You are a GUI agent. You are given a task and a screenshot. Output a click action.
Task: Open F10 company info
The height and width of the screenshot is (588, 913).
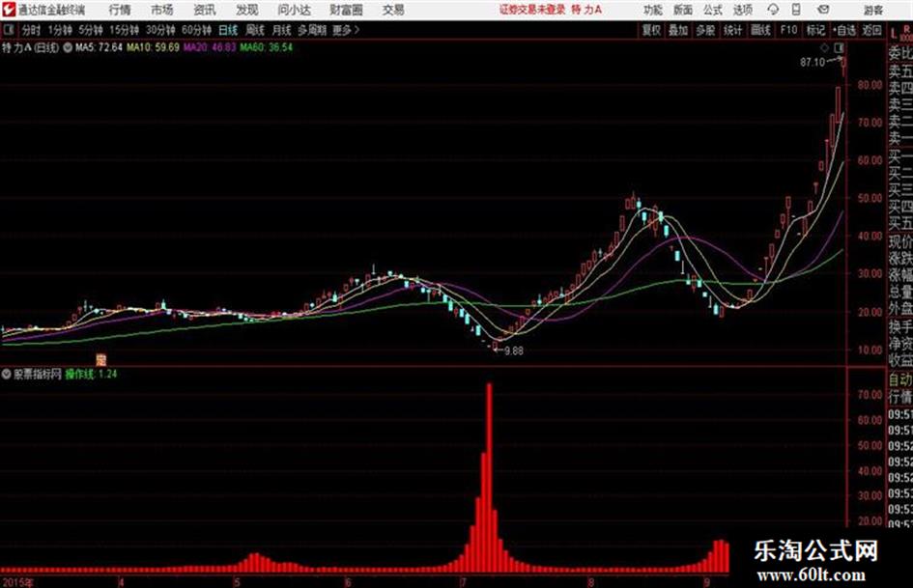(789, 30)
